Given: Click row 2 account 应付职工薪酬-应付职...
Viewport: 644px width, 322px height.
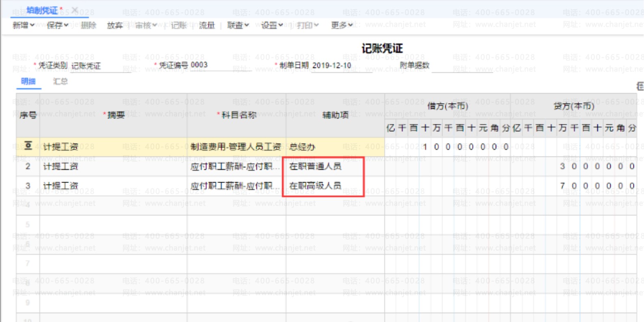Looking at the screenshot, I should click(236, 166).
